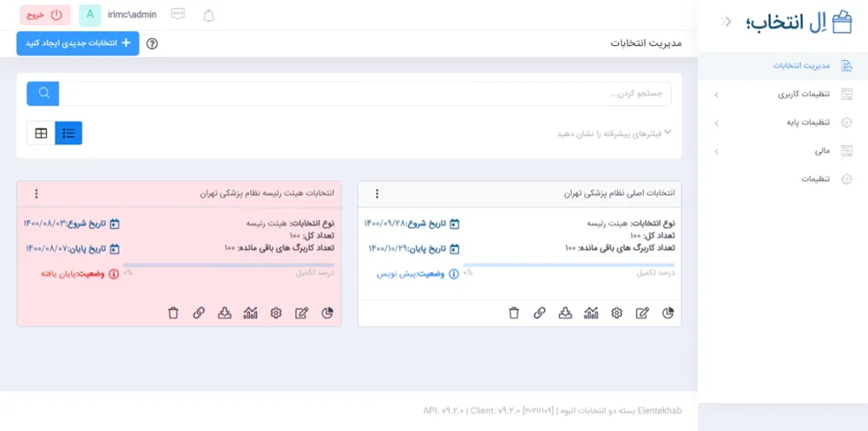
Task: Switch to grid table view layout
Action: click(41, 133)
